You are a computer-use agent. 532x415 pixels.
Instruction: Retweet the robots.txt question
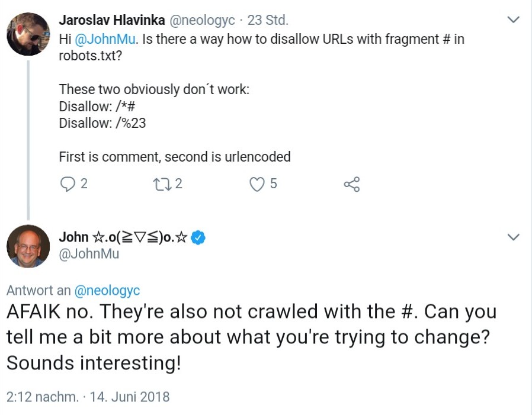pyautogui.click(x=161, y=184)
